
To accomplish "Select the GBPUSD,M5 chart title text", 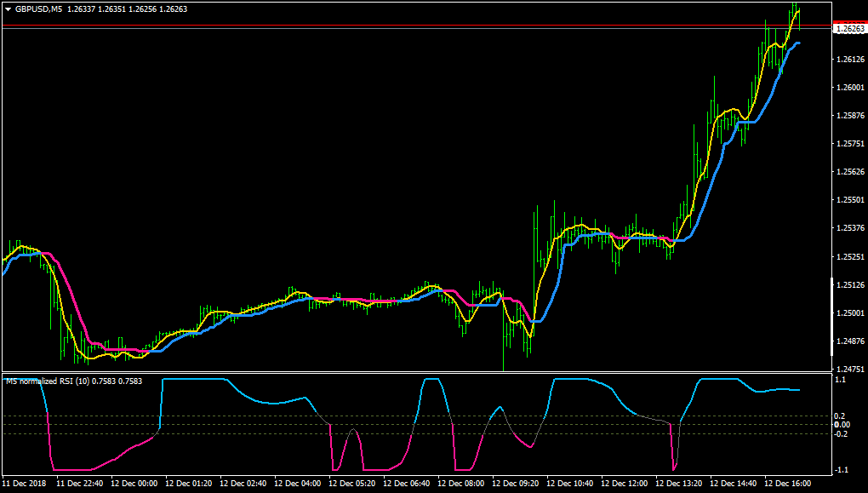I will pyautogui.click(x=39, y=9).
